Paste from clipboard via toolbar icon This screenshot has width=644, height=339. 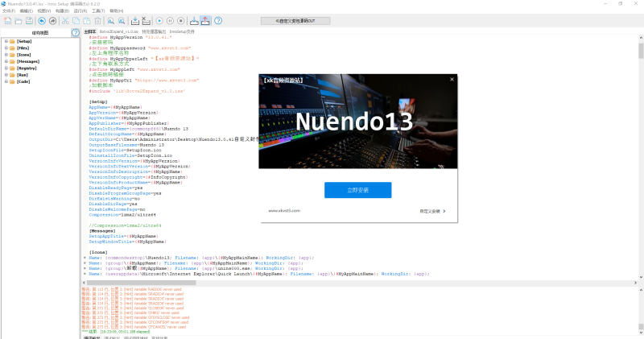(87, 21)
